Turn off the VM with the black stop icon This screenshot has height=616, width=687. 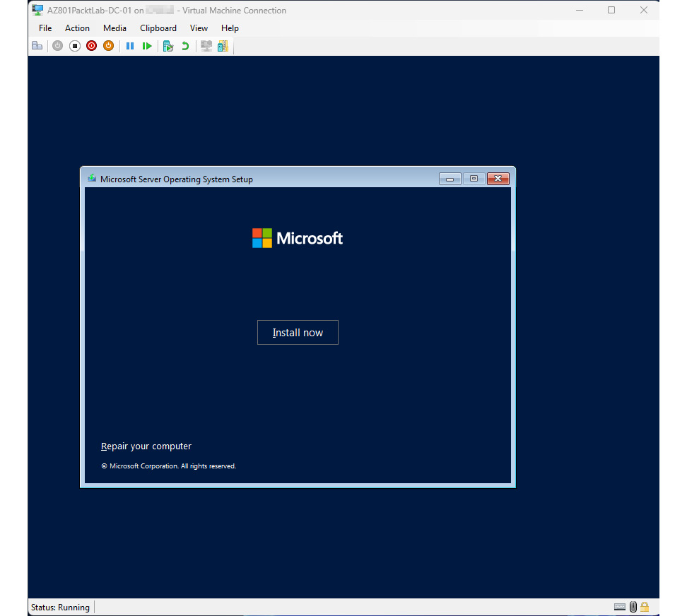75,46
